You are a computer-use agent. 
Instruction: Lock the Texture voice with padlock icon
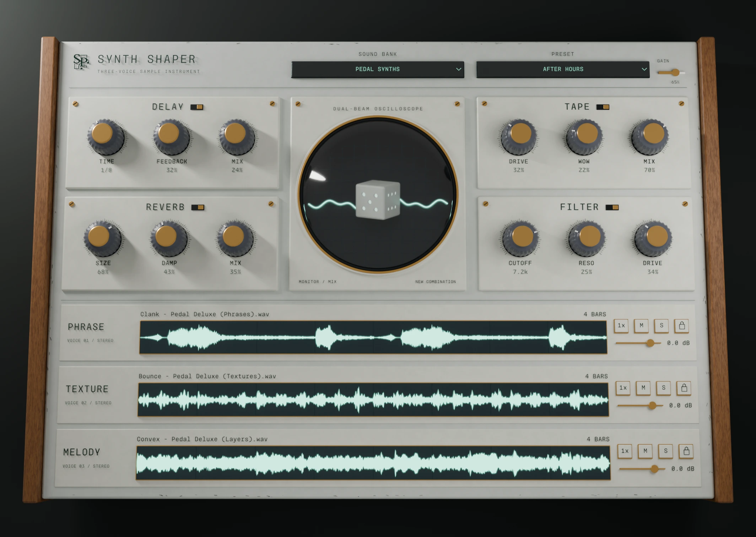click(x=684, y=388)
